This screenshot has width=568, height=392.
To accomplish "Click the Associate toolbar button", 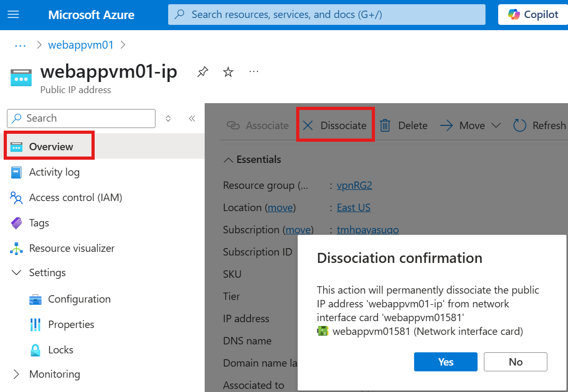I will click(258, 125).
